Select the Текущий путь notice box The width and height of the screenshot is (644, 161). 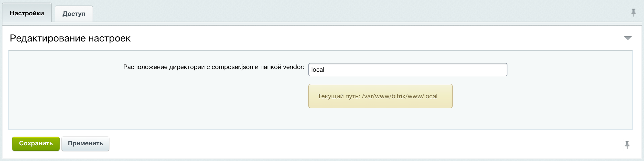point(380,96)
